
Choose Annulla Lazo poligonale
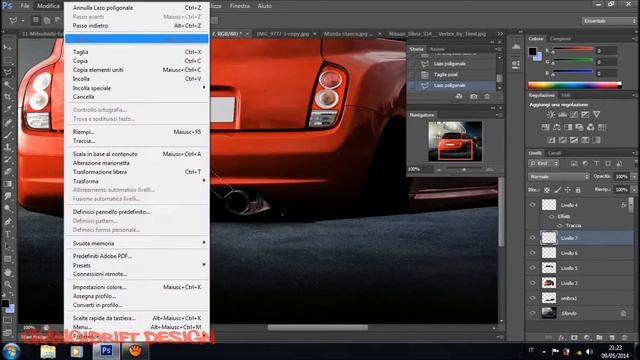tap(137, 8)
